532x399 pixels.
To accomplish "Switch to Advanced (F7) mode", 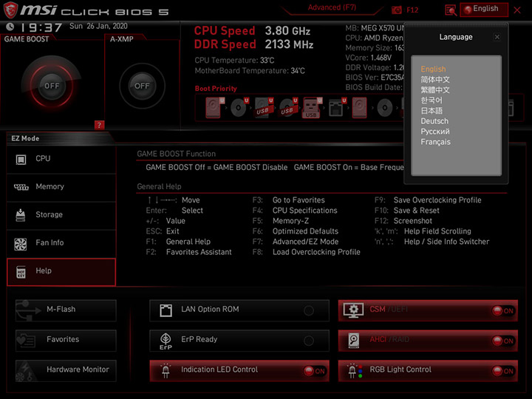I will 332,7.
